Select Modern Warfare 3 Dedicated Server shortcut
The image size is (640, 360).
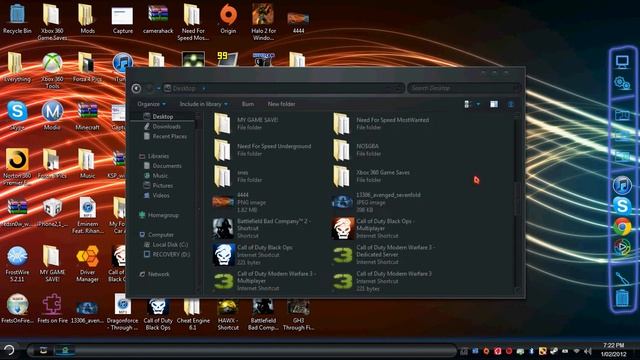[384, 254]
